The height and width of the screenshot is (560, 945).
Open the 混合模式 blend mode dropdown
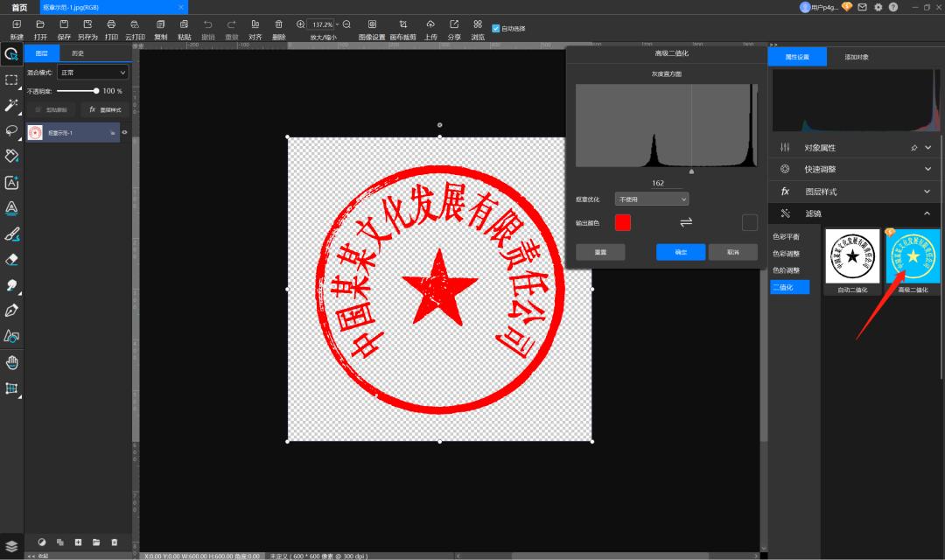pyautogui.click(x=93, y=73)
